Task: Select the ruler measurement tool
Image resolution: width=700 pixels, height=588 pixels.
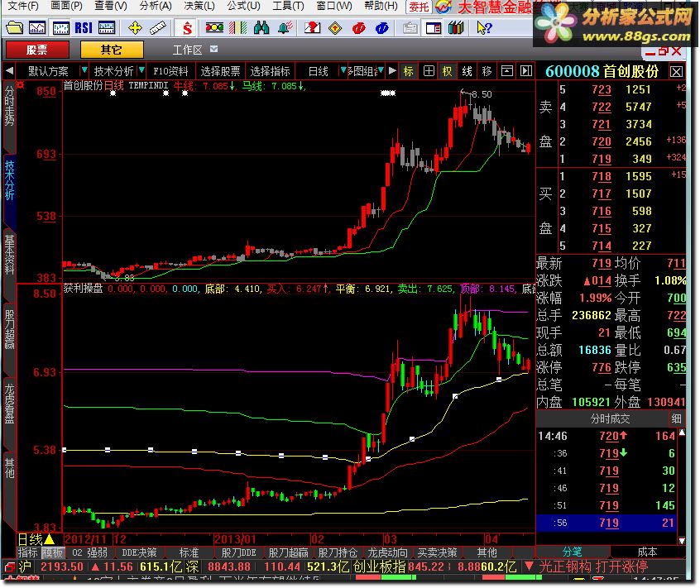Action: [157, 28]
